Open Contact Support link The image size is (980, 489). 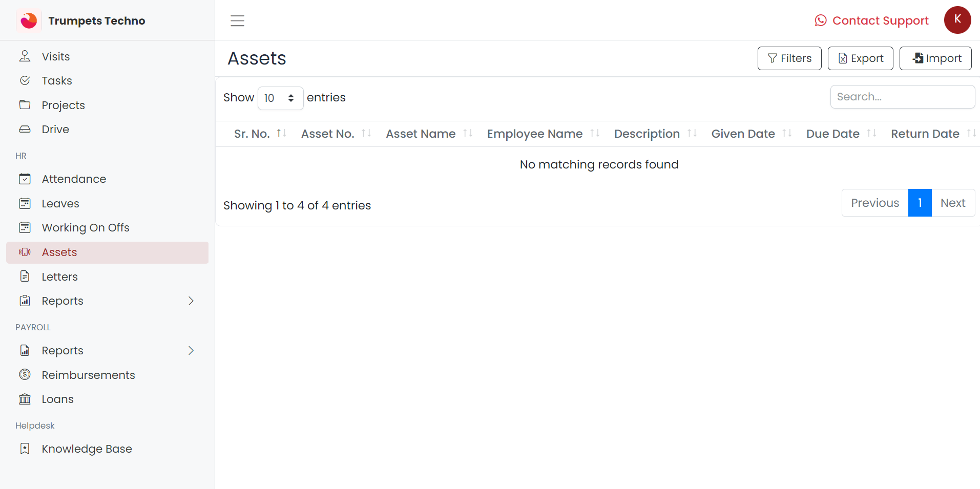[871, 20]
